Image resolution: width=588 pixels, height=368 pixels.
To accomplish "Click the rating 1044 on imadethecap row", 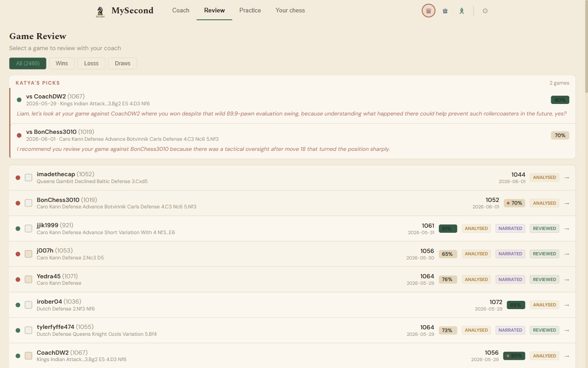I will [518, 175].
